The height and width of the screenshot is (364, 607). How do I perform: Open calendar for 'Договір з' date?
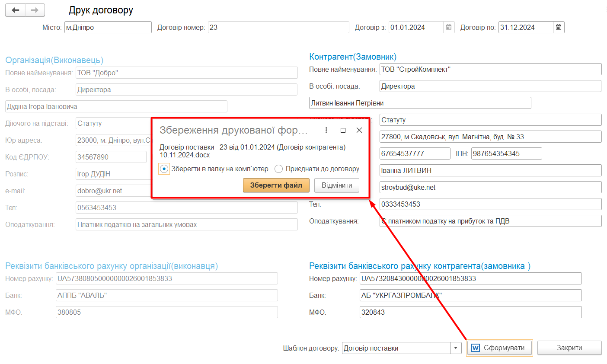tap(449, 27)
